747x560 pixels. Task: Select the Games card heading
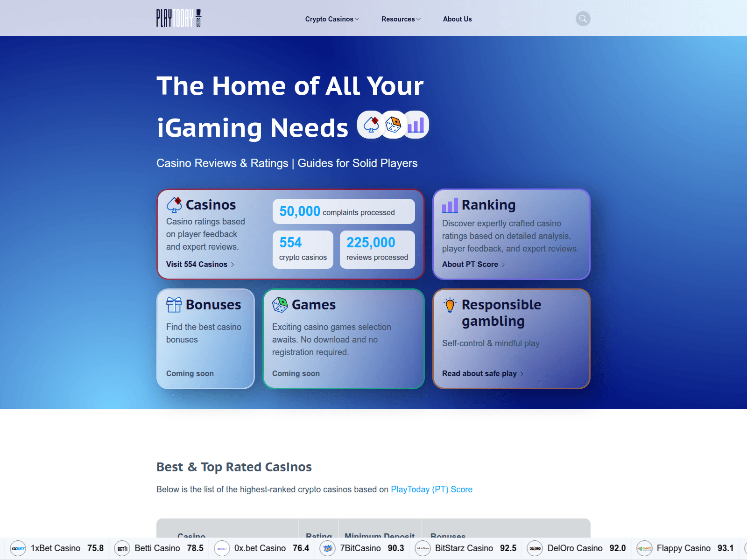point(314,305)
